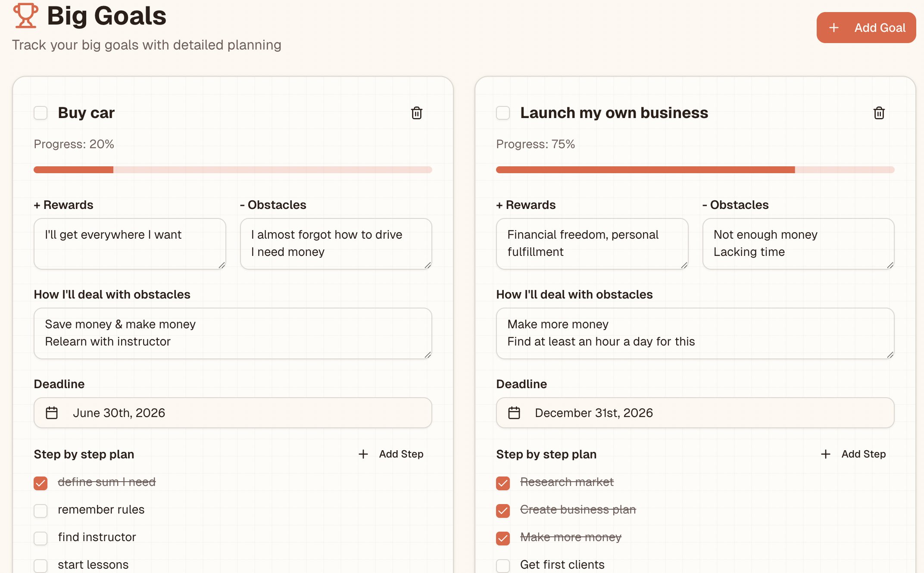Click trash icon for Launch my own business
Image resolution: width=924 pixels, height=573 pixels.
click(879, 113)
